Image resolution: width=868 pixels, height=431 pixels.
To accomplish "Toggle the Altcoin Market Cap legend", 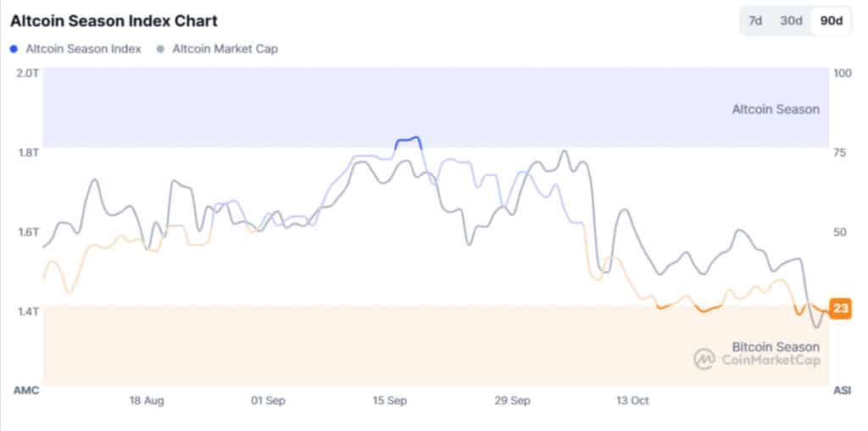I will point(225,48).
